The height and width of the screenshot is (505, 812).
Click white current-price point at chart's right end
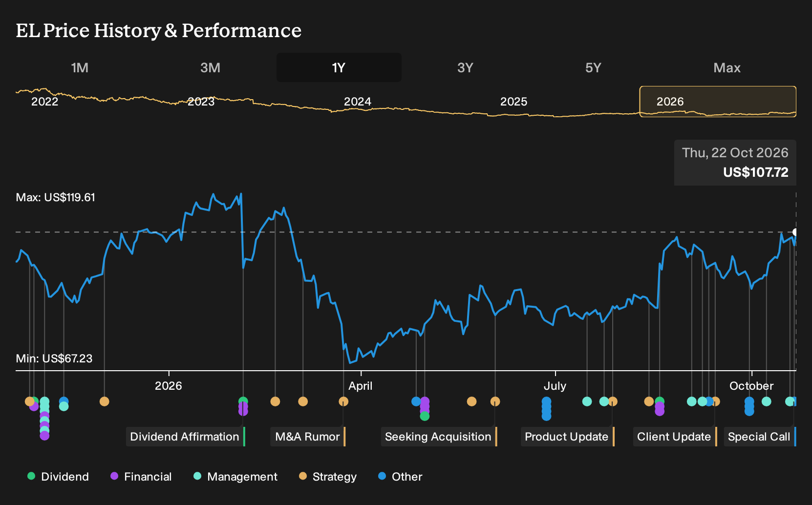tap(795, 232)
